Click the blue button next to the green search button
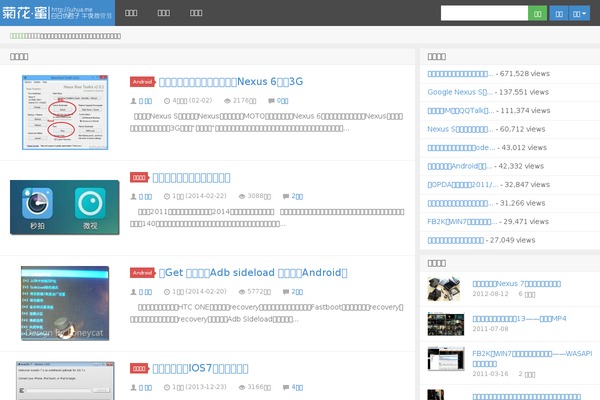The image size is (600, 400). (x=559, y=13)
